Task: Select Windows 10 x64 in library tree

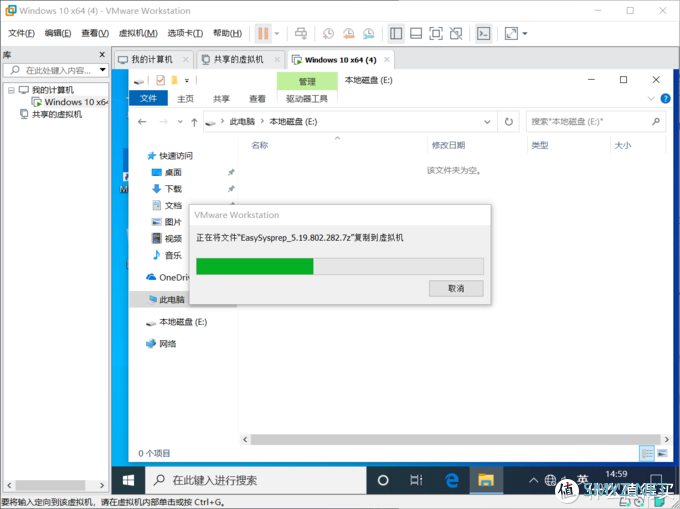Action: [70, 102]
